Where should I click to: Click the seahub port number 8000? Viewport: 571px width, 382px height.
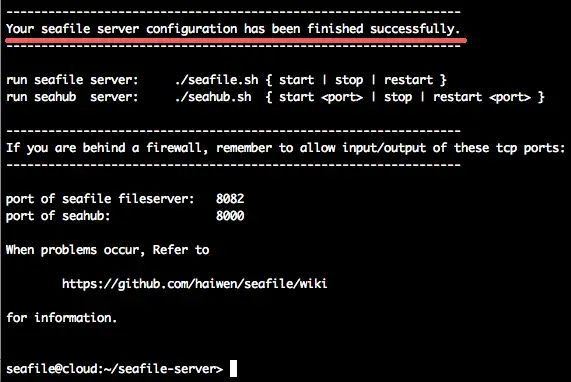point(230,216)
